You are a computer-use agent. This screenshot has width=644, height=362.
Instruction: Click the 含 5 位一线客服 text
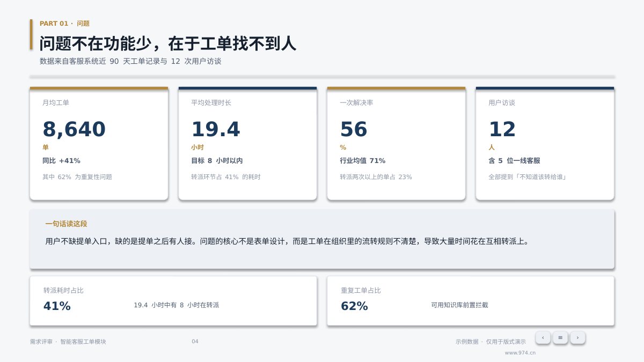[514, 161]
